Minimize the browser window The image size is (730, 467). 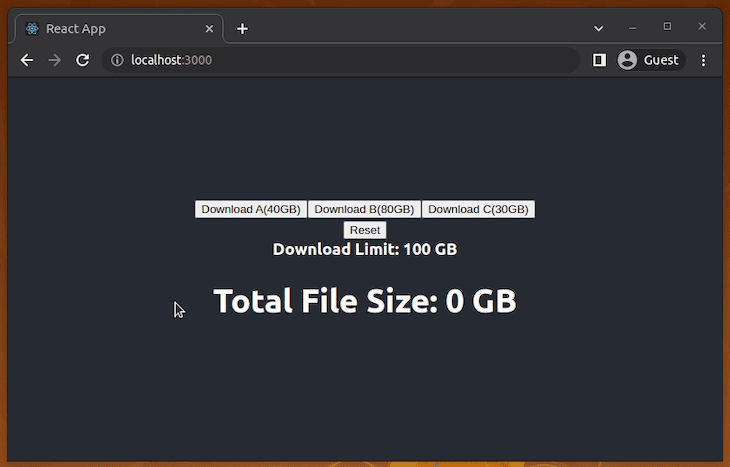point(632,27)
